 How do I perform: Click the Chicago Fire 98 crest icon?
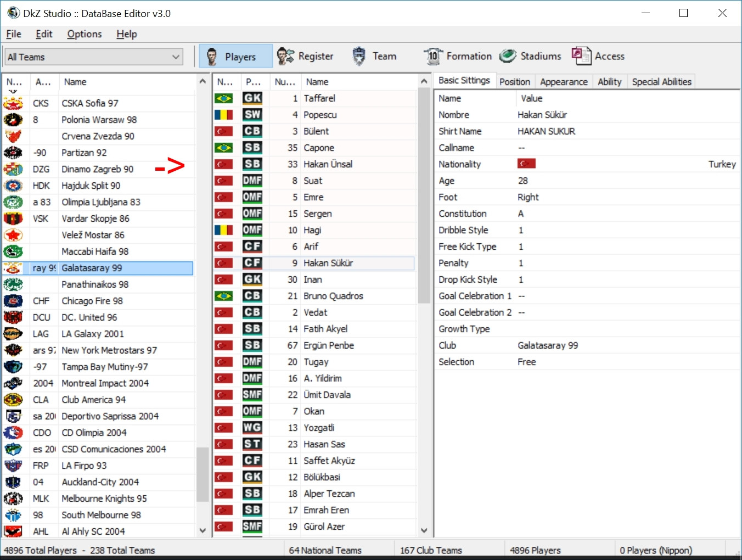click(x=13, y=301)
